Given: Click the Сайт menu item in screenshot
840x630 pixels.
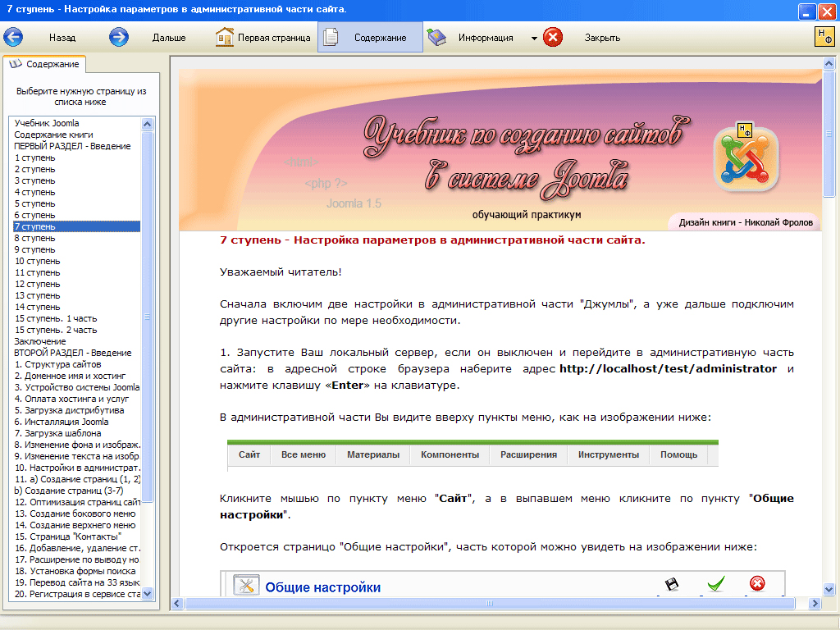Looking at the screenshot, I should (x=249, y=454).
